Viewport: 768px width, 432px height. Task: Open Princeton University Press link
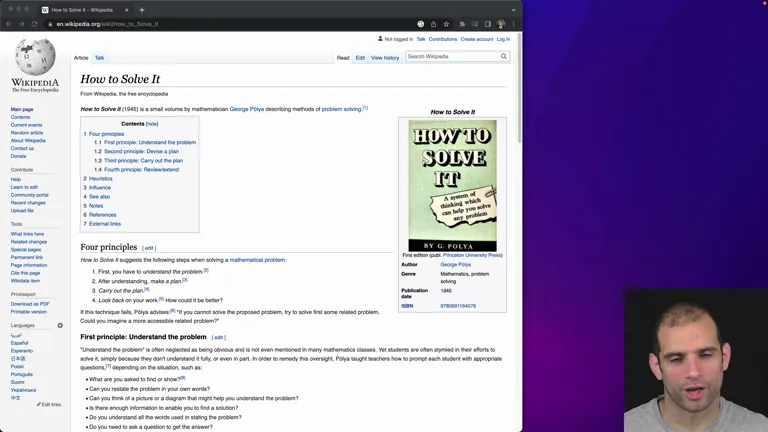472,255
